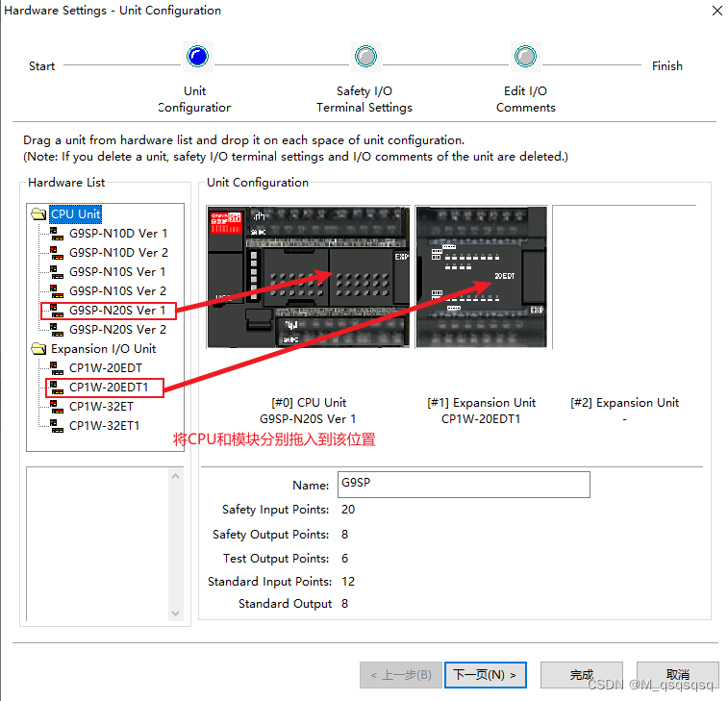Image resolution: width=728 pixels, height=701 pixels.
Task: Select G9SP-N10D Ver 2 in hardware list
Action: tap(118, 253)
